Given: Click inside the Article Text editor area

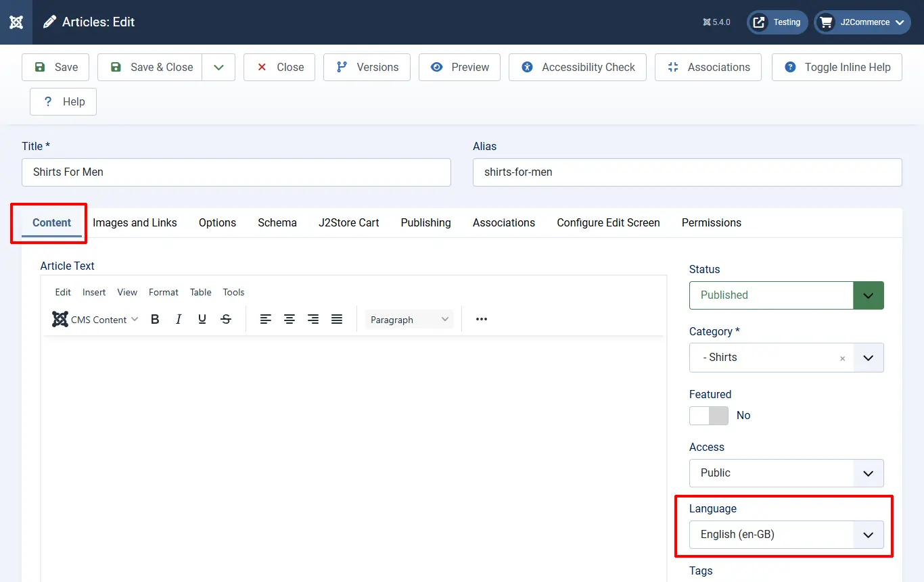Looking at the screenshot, I should point(354,458).
